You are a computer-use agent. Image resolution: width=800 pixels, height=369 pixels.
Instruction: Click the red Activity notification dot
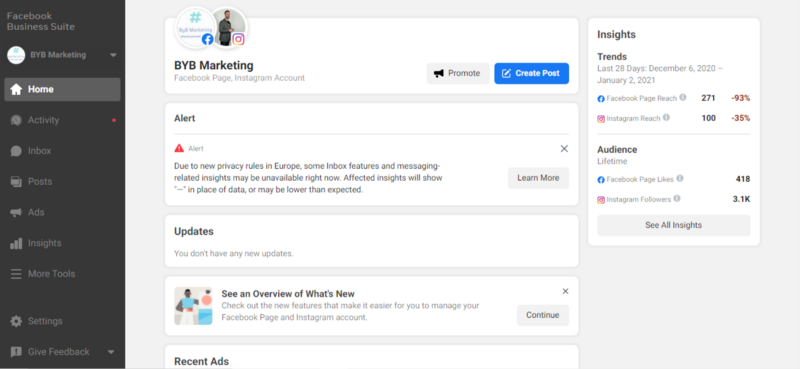click(x=113, y=120)
